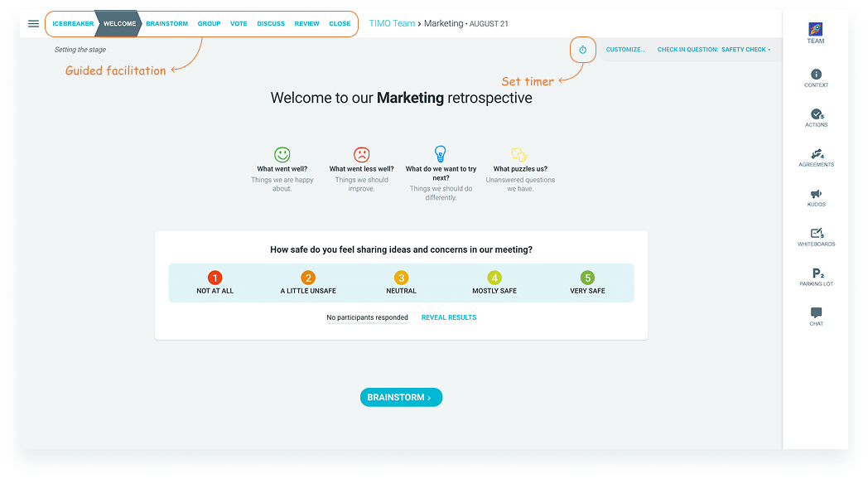Click Reveal Results
This screenshot has height=479, width=868.
tap(449, 317)
